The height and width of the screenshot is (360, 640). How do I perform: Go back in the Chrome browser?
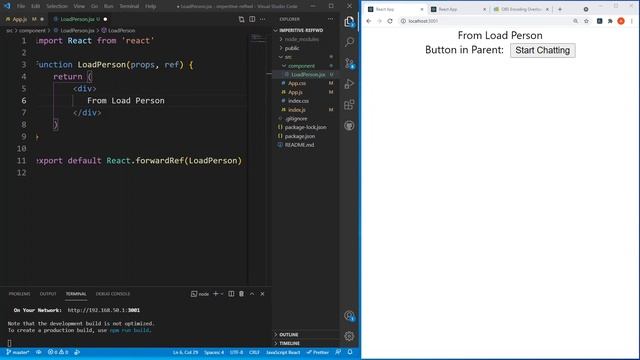click(x=369, y=21)
